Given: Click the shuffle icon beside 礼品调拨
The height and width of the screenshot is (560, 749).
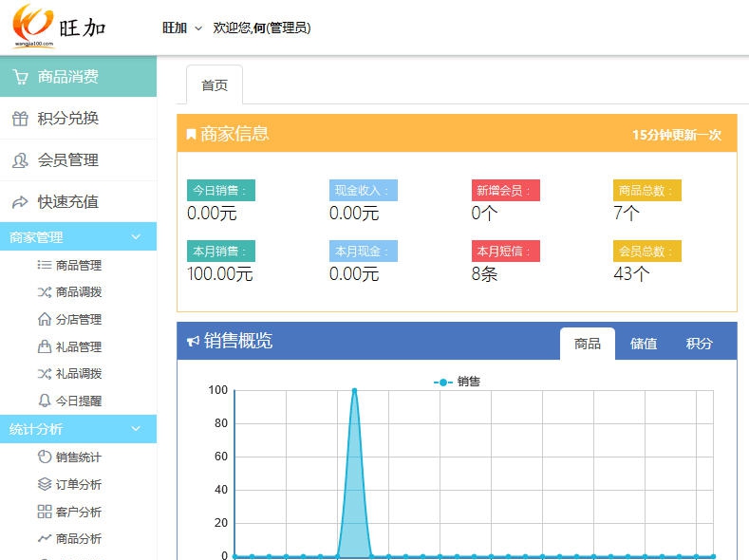Looking at the screenshot, I should (44, 373).
